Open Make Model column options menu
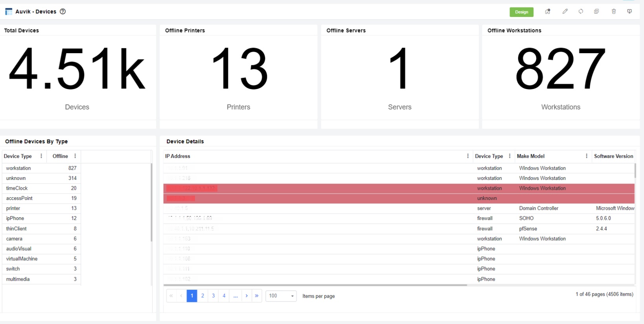The image size is (644, 324). (x=586, y=156)
